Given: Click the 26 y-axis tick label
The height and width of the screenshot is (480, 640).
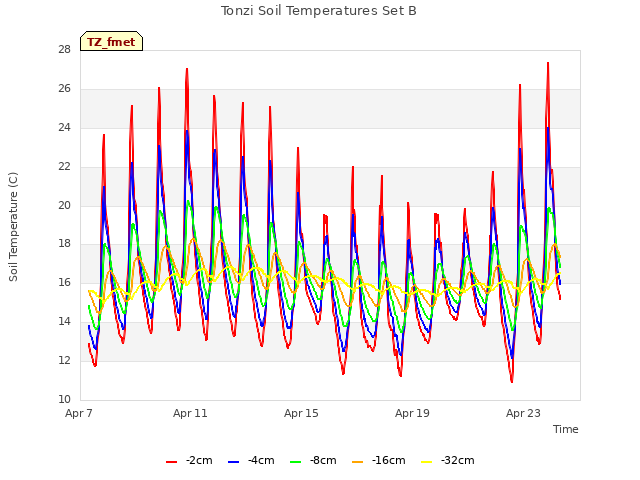Looking at the screenshot, I should (x=64, y=89).
